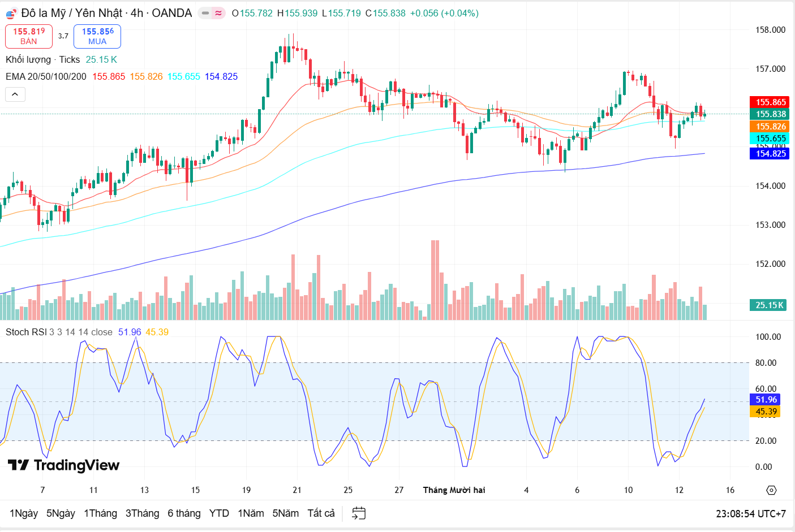Show the full Tất cả data range
The image size is (795, 532).
click(321, 513)
